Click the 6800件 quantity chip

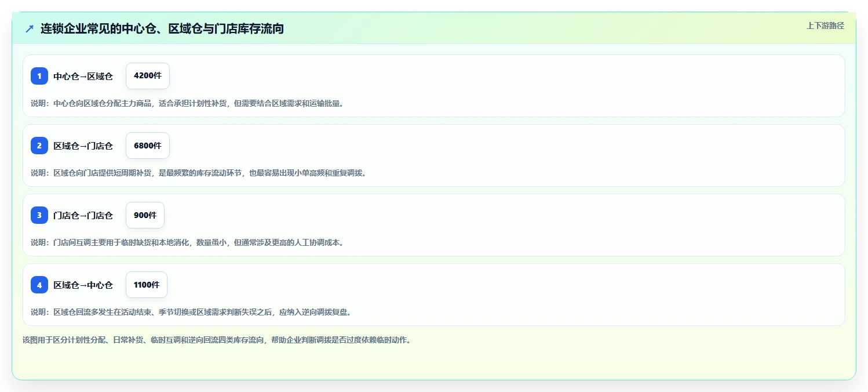148,146
